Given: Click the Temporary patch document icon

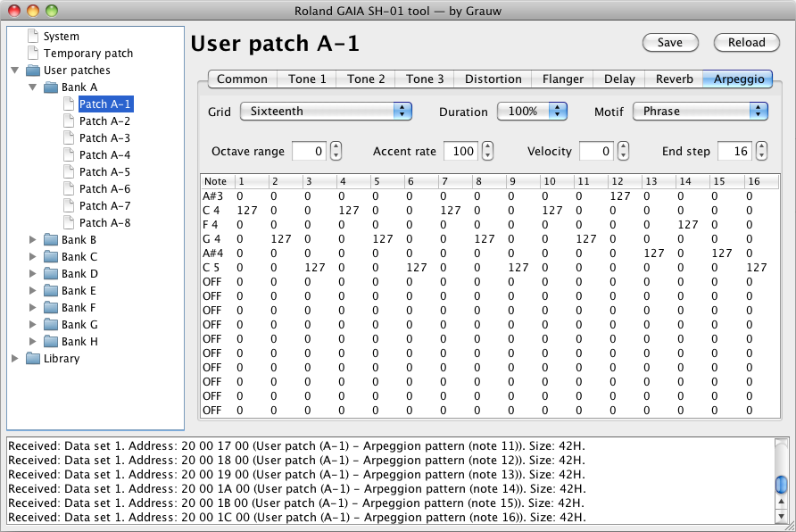Looking at the screenshot, I should (33, 53).
